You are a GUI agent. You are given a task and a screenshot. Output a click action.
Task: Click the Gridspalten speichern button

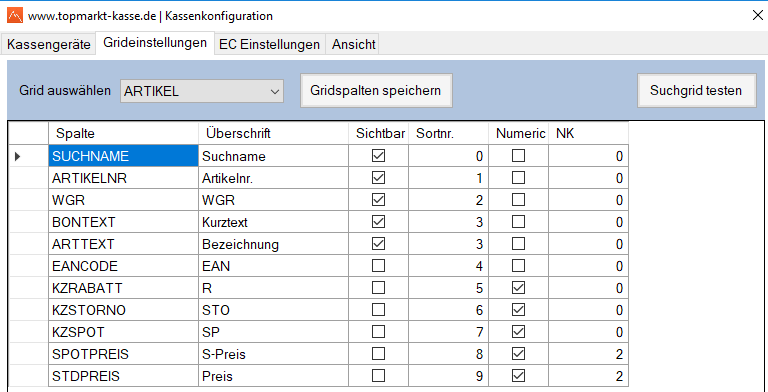376,91
